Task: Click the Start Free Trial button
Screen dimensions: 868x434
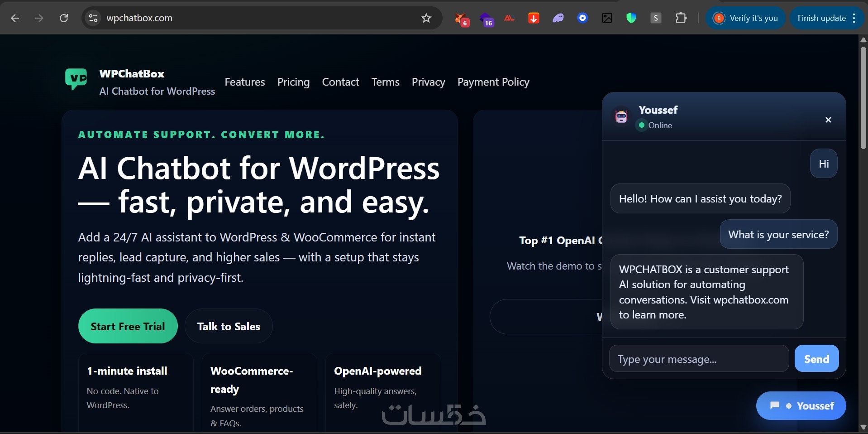Action: pos(128,326)
